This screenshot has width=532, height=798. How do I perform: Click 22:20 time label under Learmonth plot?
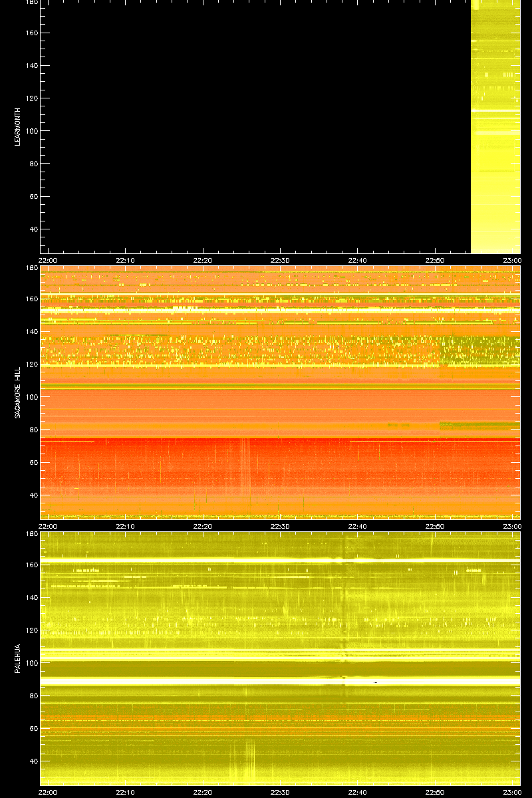(x=203, y=260)
